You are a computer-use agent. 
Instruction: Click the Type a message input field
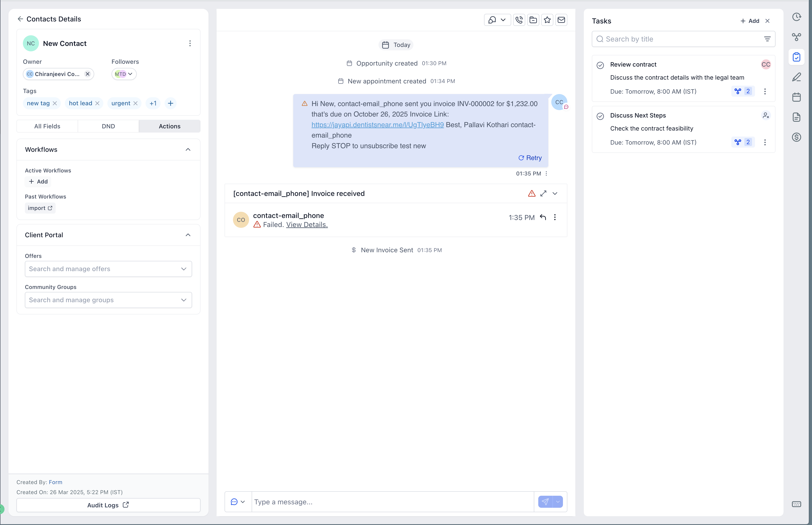click(392, 502)
